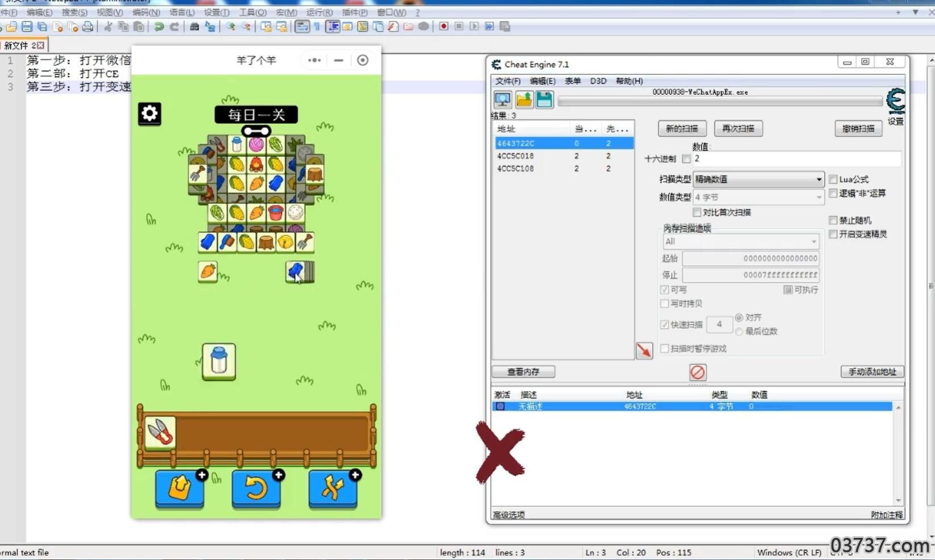Click 查看内存 memory view button
The image size is (935, 560).
click(x=523, y=371)
